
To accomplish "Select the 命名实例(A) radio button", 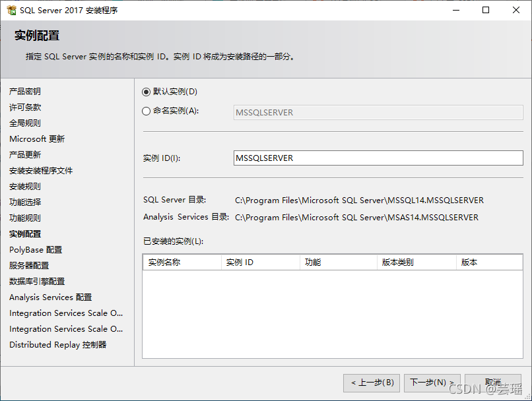I will click(x=147, y=111).
